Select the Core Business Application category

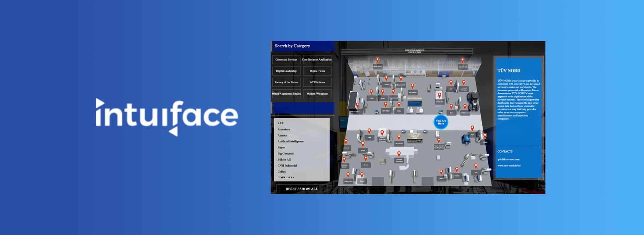(x=317, y=59)
